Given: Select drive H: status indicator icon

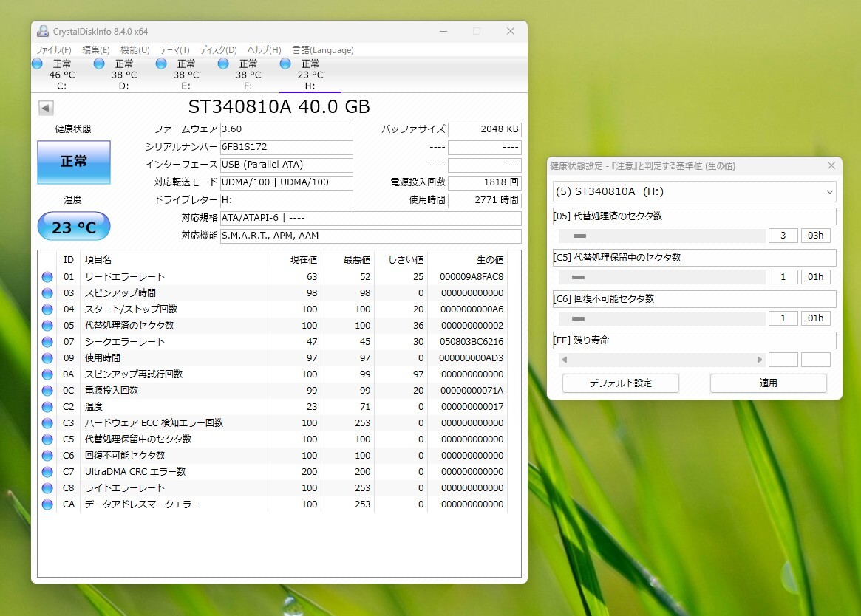Looking at the screenshot, I should pyautogui.click(x=285, y=64).
